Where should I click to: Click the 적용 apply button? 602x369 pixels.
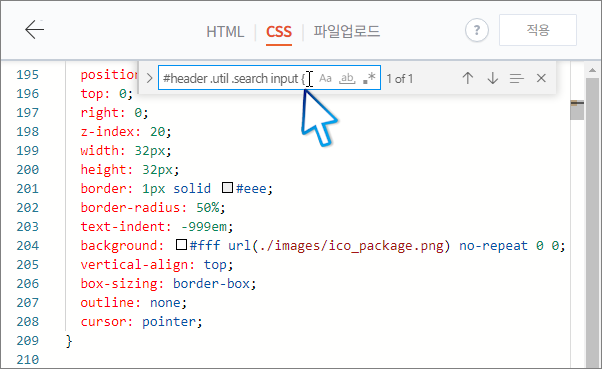[538, 30]
